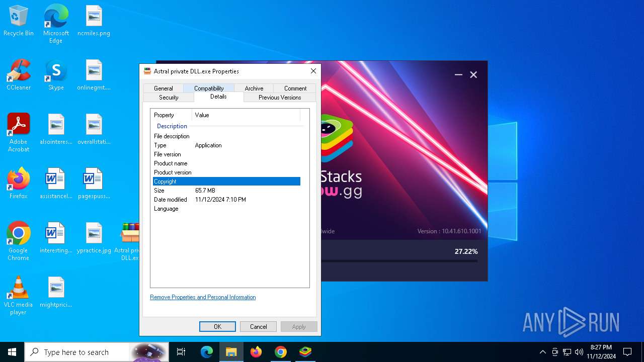Open File Explorer from the taskbar
Screen dimensions: 644x362
click(231, 352)
